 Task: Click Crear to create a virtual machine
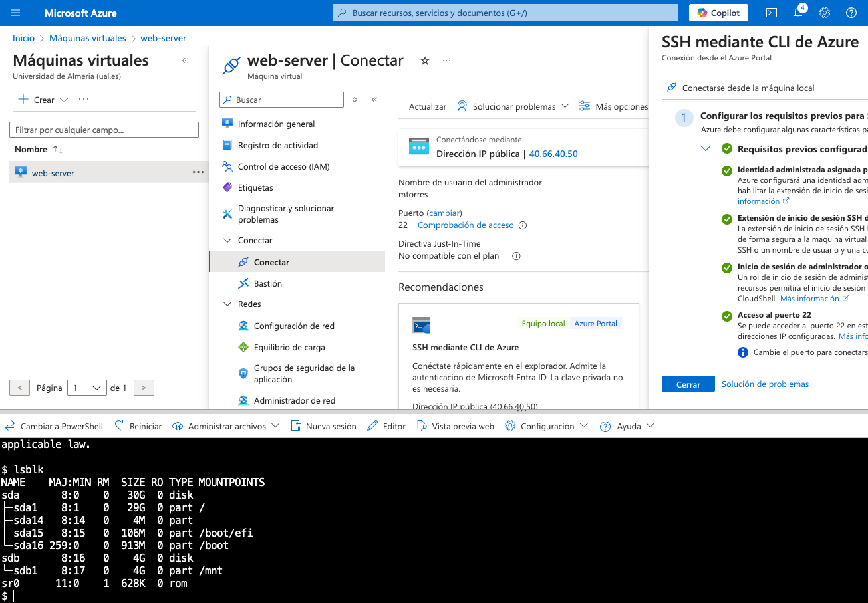tap(43, 100)
